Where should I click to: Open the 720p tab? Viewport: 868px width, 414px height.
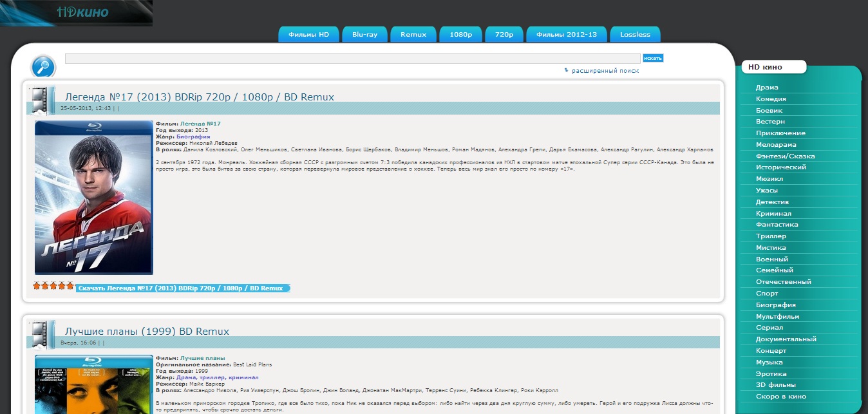click(504, 35)
